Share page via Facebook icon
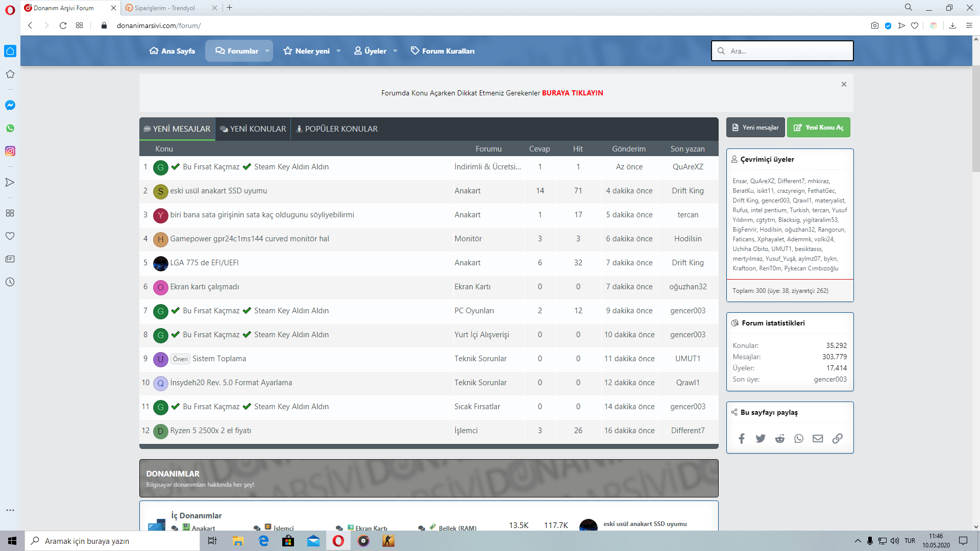The height and width of the screenshot is (551, 980). click(x=742, y=439)
